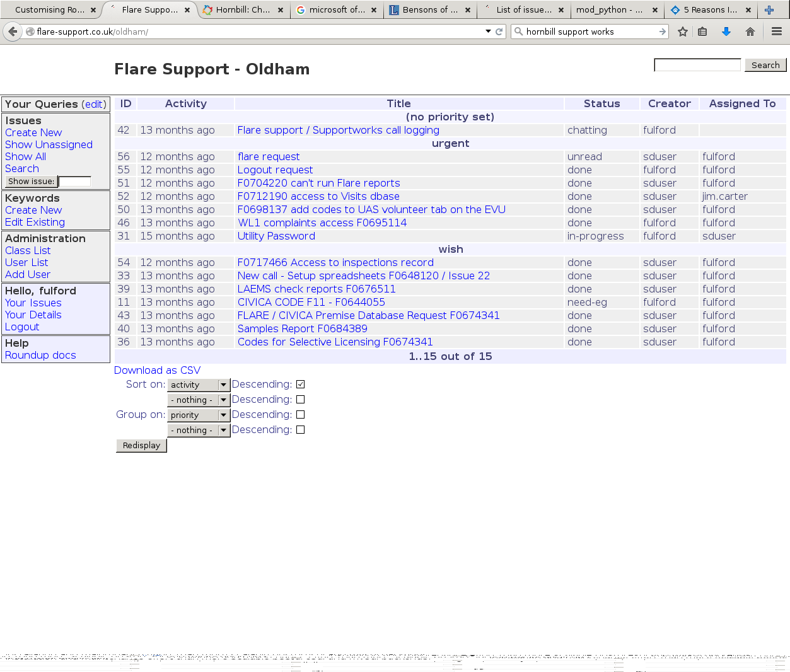Open Create New under Issues
The width and height of the screenshot is (790, 672).
pos(33,132)
